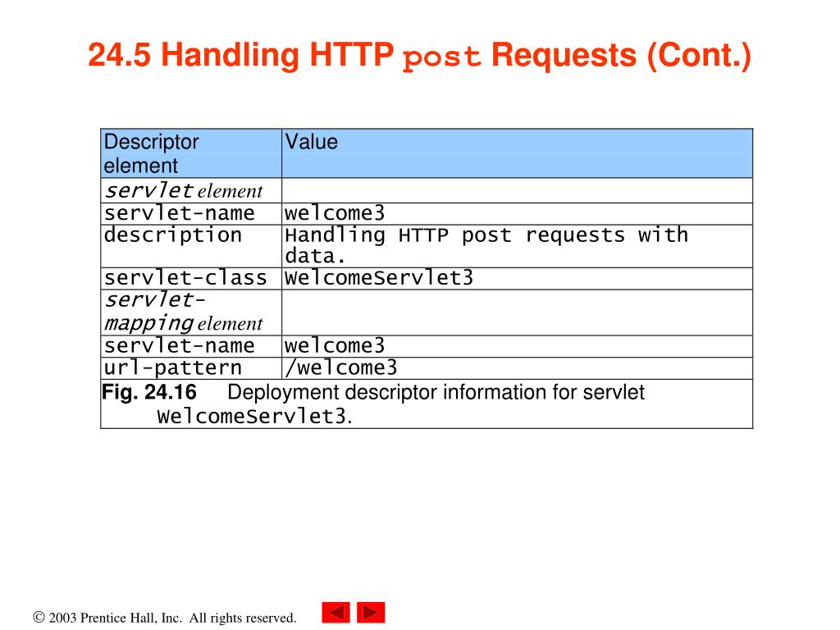Select 'Handling HTTP post requests with data.' cell
Viewport: 840px width, 630px height.
(x=517, y=246)
